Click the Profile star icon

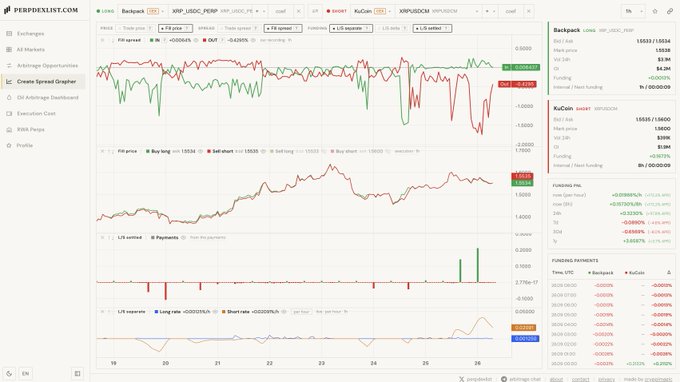(x=9, y=145)
